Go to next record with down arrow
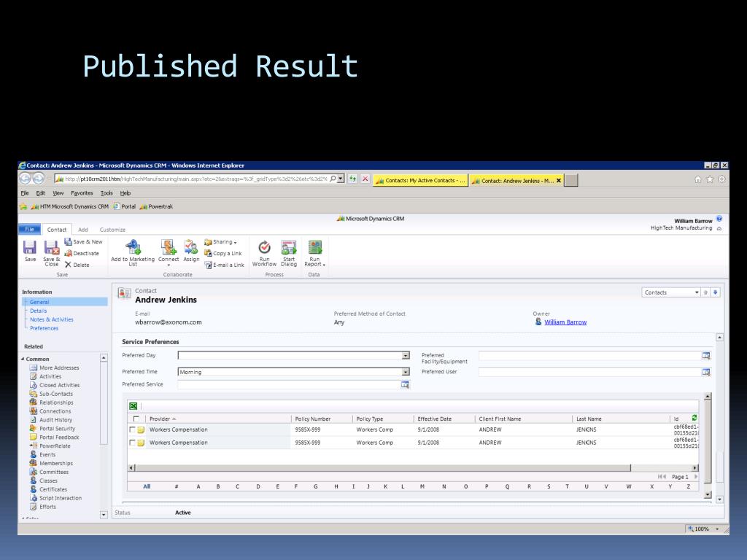The width and height of the screenshot is (747, 560). pyautogui.click(x=715, y=292)
